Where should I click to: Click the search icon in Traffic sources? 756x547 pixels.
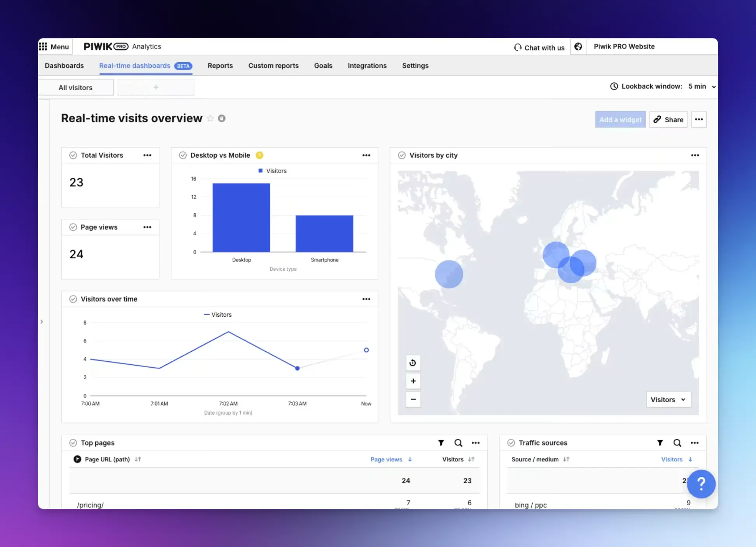coord(677,443)
